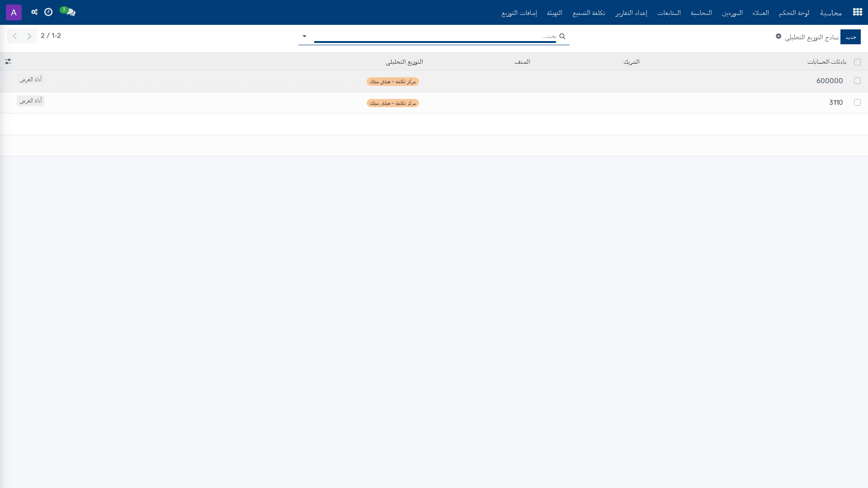
Task: Open the activities clock icon
Action: (x=48, y=12)
